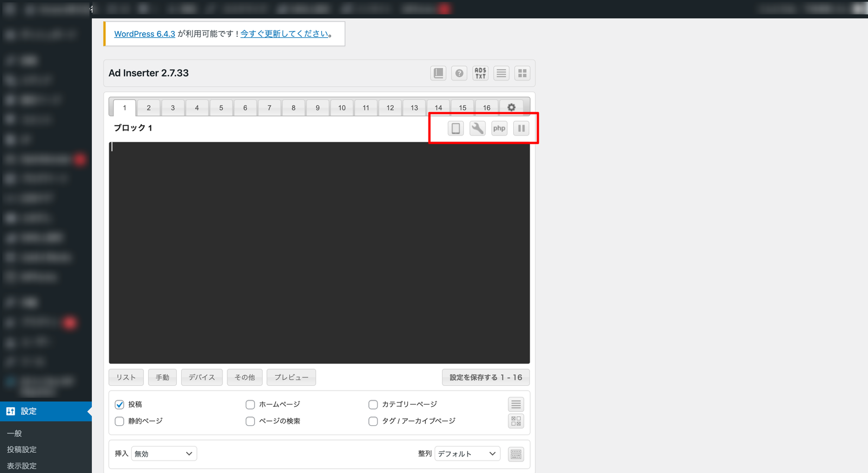Click the デバイス button

pos(202,378)
